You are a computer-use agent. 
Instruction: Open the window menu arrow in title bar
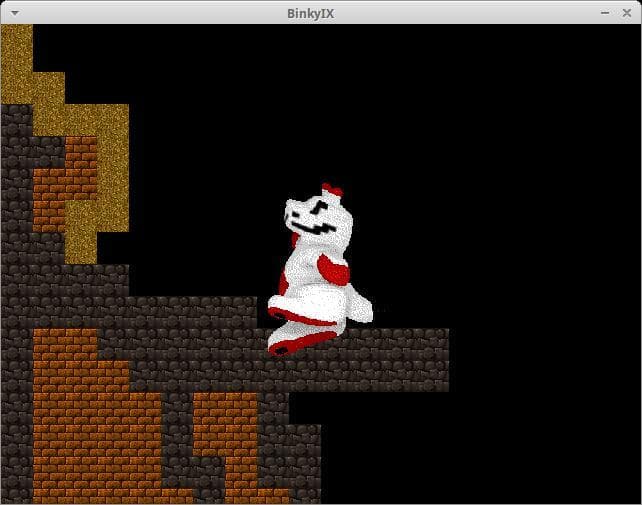point(15,13)
